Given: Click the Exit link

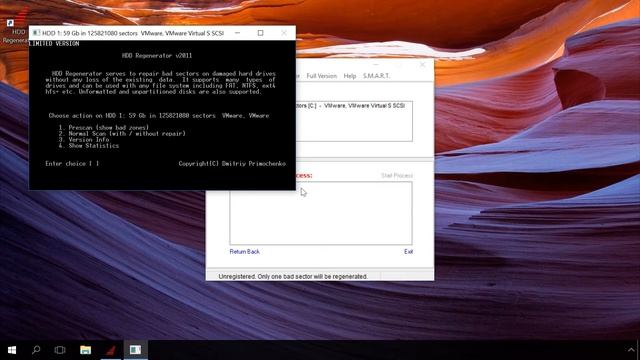Looking at the screenshot, I should tap(409, 251).
